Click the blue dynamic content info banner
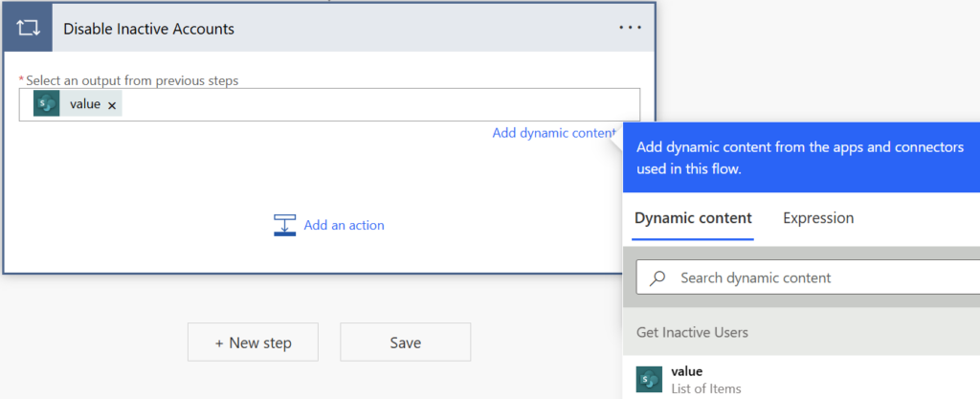This screenshot has height=399, width=980. (x=800, y=158)
